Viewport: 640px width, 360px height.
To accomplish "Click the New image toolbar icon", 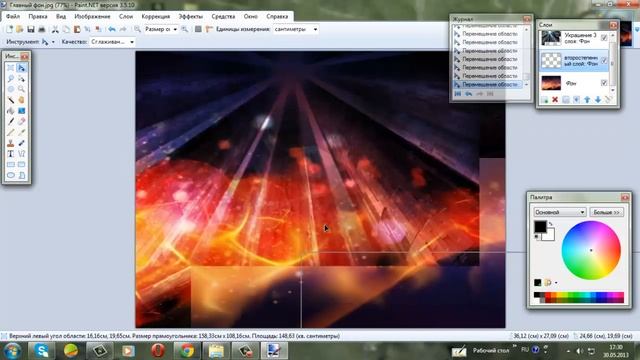I will tap(9, 29).
